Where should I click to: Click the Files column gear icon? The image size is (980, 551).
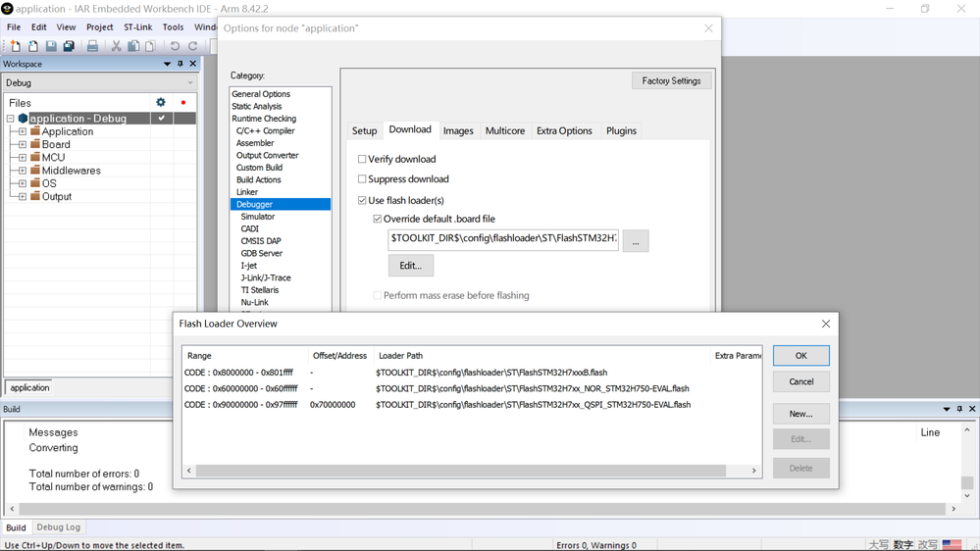tap(161, 102)
